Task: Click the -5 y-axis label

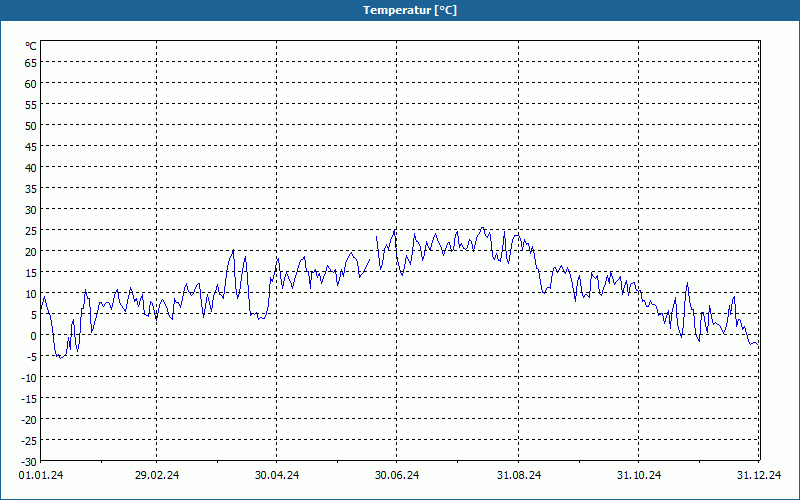Action: click(32, 357)
